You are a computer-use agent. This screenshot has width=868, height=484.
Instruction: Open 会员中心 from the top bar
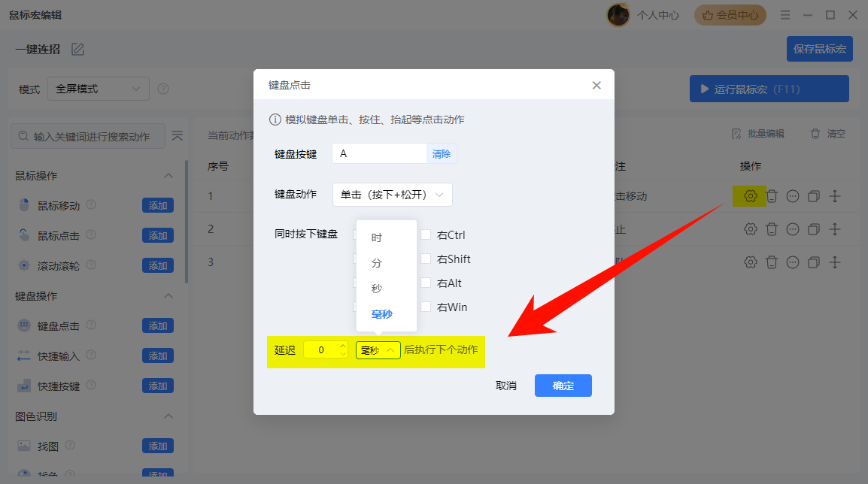pyautogui.click(x=730, y=14)
